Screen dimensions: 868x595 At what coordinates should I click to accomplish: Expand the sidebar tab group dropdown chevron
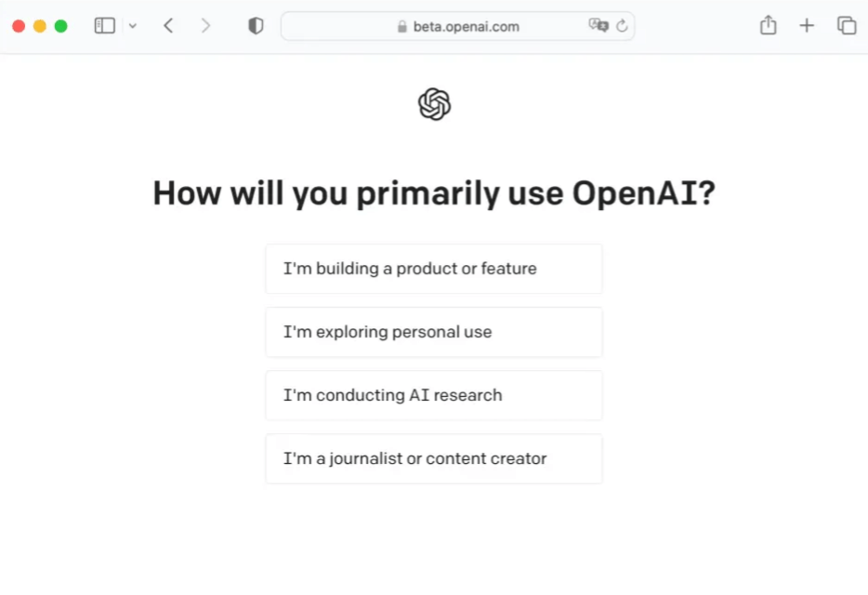click(x=133, y=26)
